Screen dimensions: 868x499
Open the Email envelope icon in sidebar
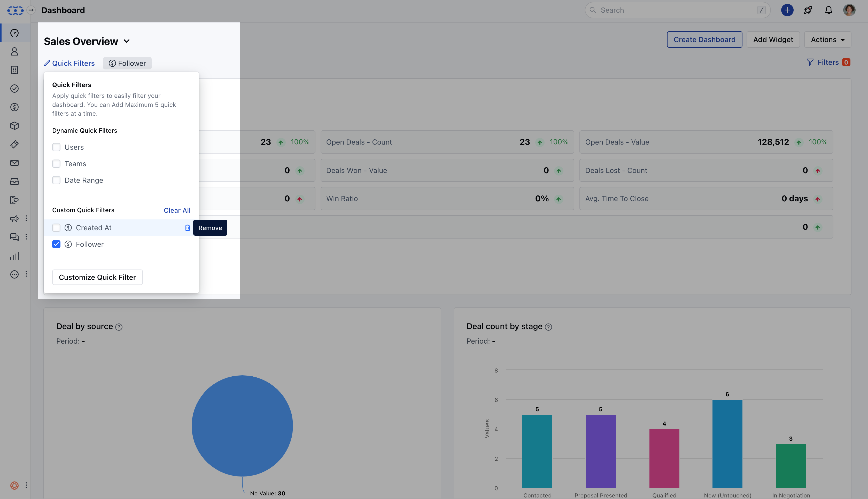coord(14,163)
